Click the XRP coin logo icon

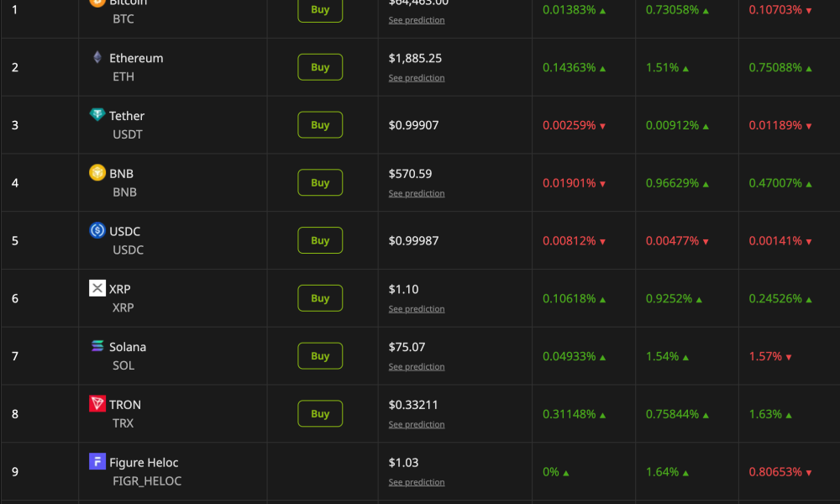[97, 288]
